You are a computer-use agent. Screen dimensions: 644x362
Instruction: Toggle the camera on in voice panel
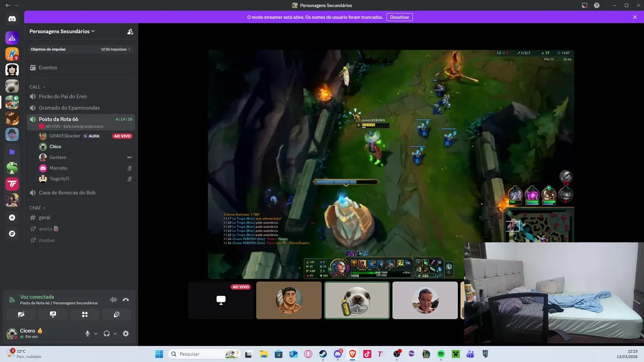pos(21,314)
